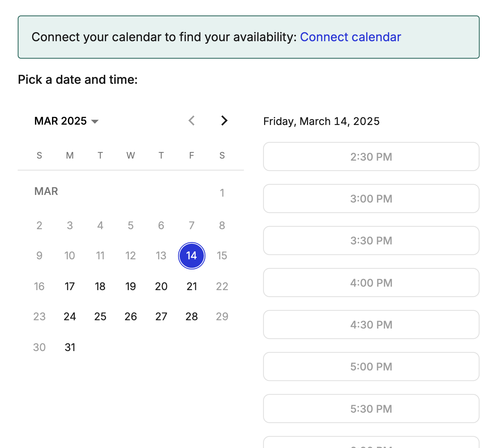
Task: Click the Connect calendar link
Action: pyautogui.click(x=350, y=37)
